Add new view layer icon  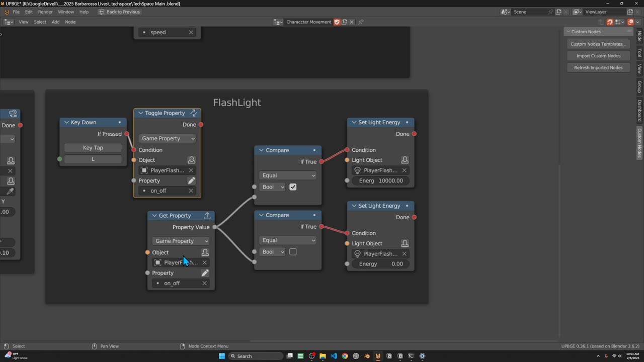tap(630, 12)
